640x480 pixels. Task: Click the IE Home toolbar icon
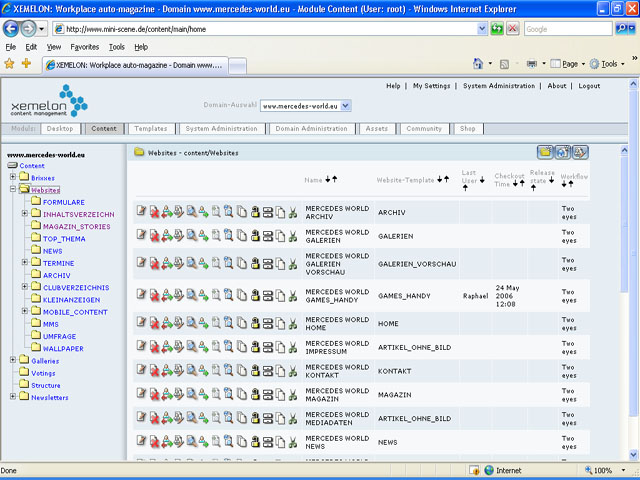[x=478, y=64]
